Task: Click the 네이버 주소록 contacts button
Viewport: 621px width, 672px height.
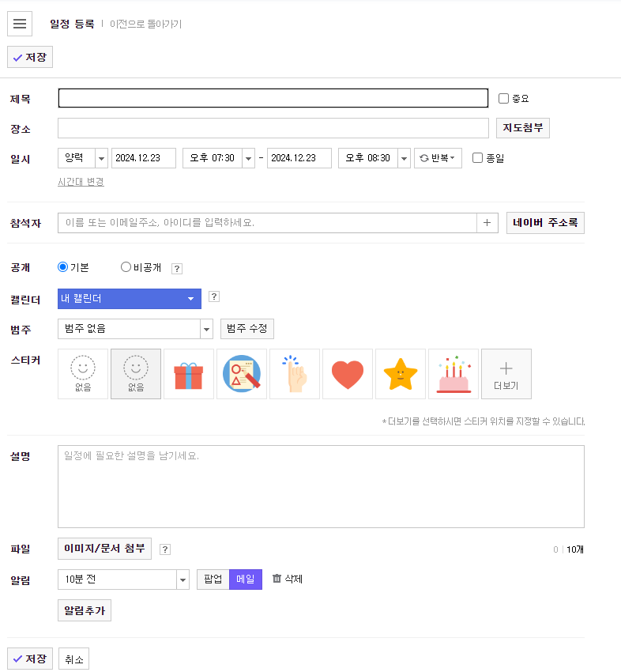Action: [545, 222]
